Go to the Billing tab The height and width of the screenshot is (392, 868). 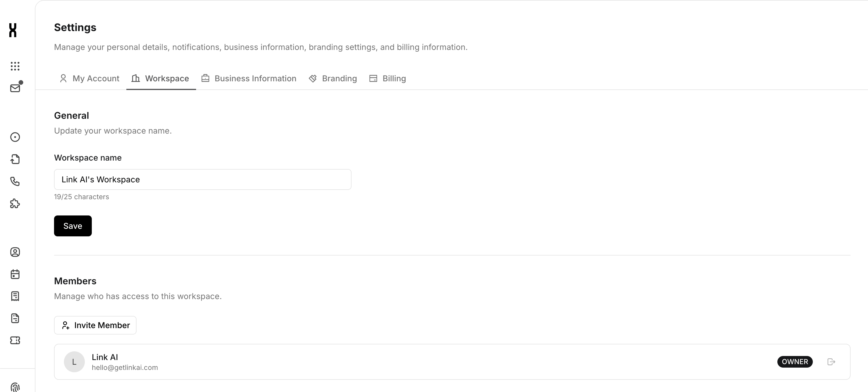point(388,78)
